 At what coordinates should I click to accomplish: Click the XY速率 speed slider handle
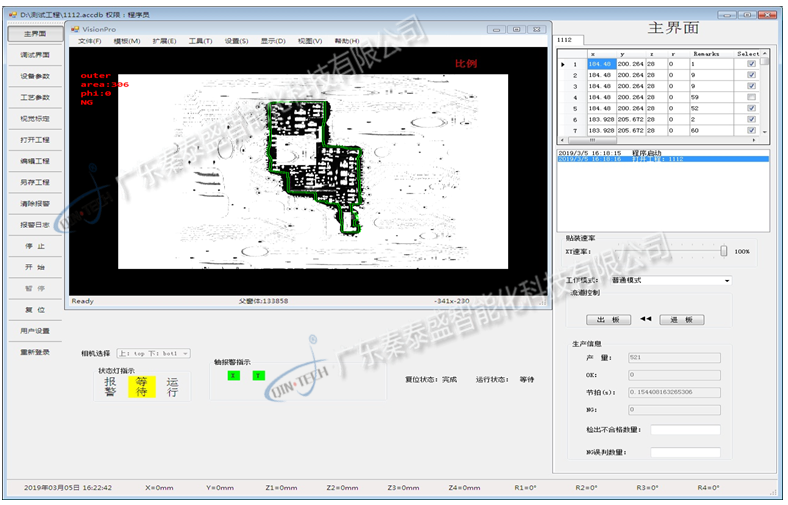pos(723,251)
